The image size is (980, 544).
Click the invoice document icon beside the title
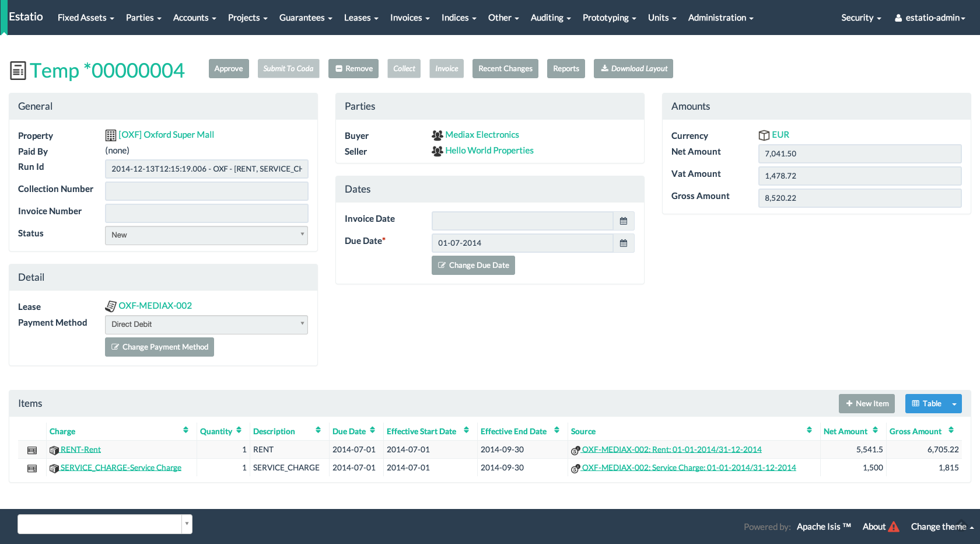[18, 71]
